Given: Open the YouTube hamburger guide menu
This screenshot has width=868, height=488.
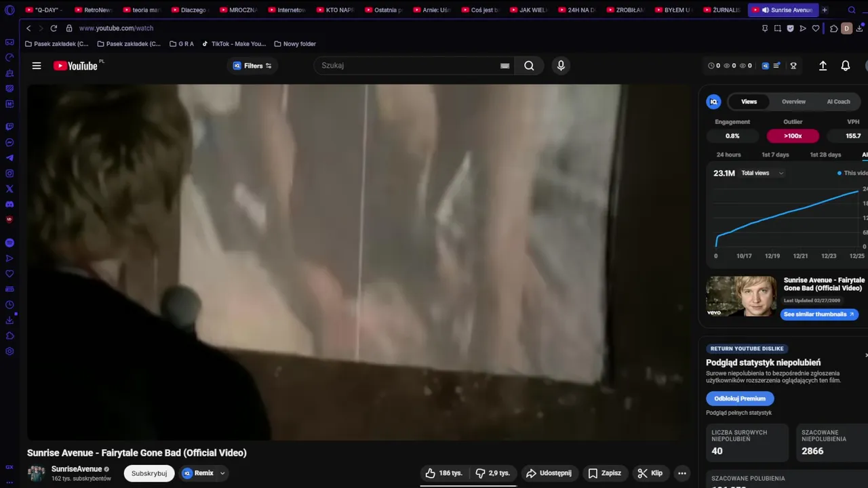Looking at the screenshot, I should [x=37, y=66].
